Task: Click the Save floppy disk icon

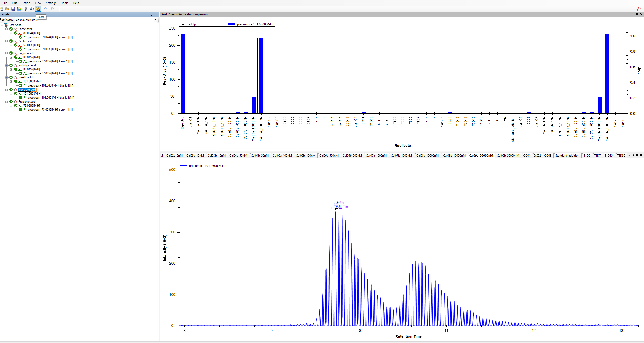Action: tap(13, 9)
